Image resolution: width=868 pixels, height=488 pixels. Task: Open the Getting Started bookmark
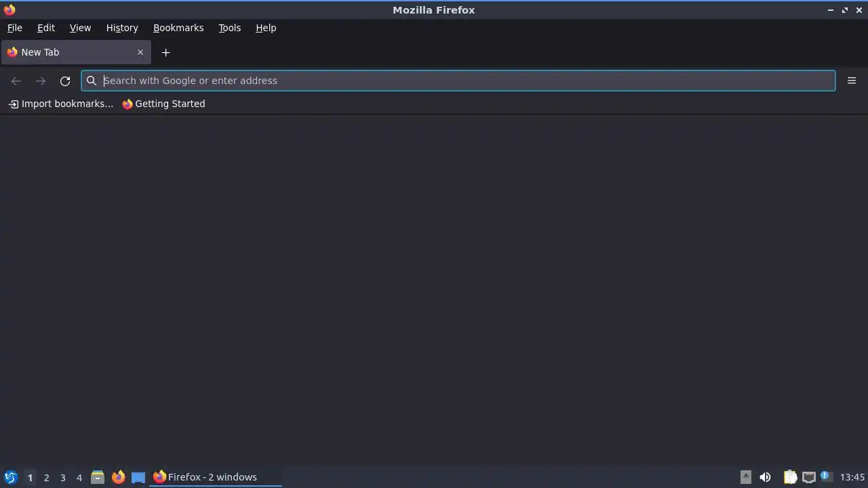163,104
